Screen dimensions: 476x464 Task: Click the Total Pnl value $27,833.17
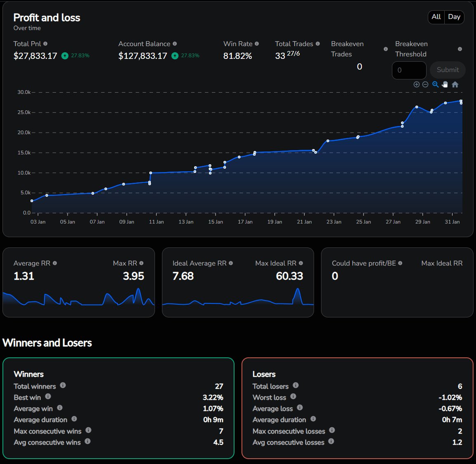pos(35,56)
